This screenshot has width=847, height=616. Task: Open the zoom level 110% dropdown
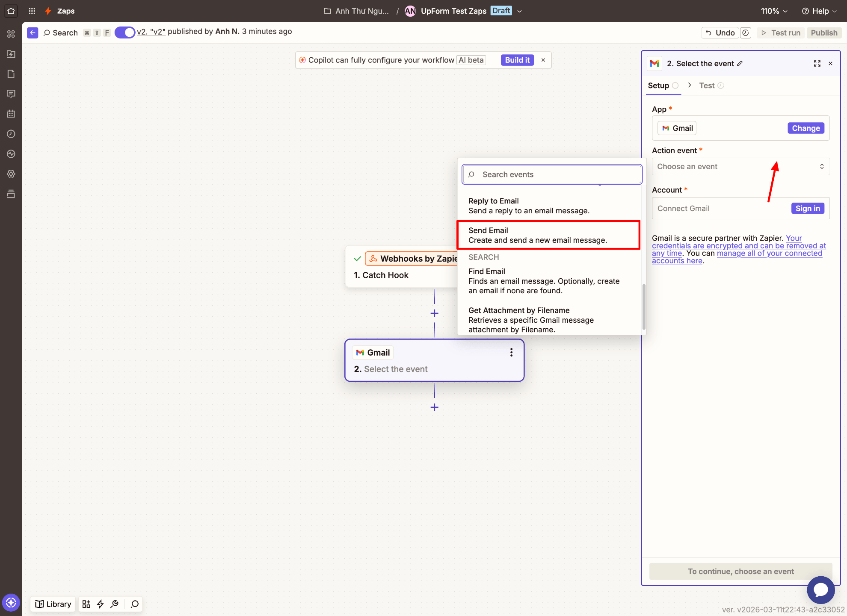point(774,11)
